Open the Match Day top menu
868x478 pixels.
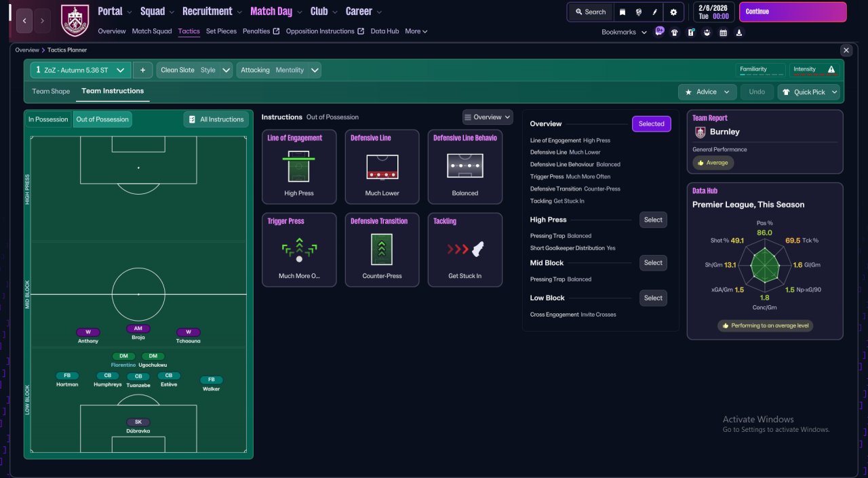(x=276, y=12)
